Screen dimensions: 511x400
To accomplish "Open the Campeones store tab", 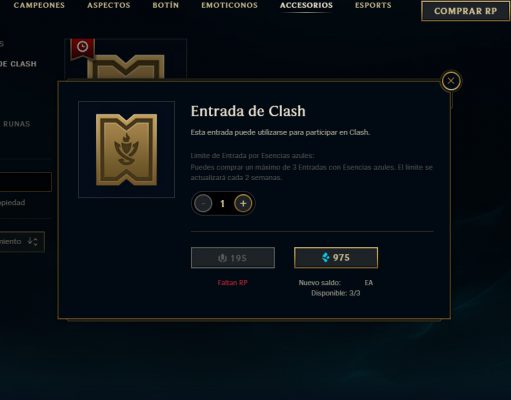I will 39,5.
